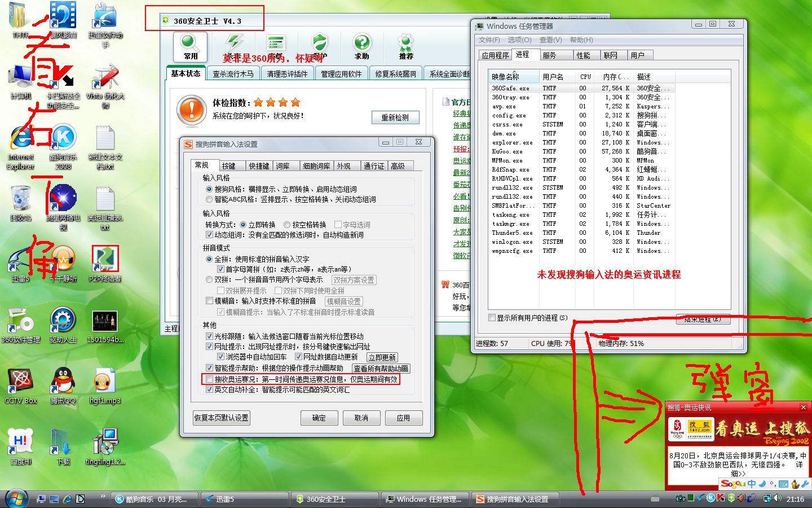Select the 流星网络电视 desktop icon
812x508 pixels.
(63, 208)
